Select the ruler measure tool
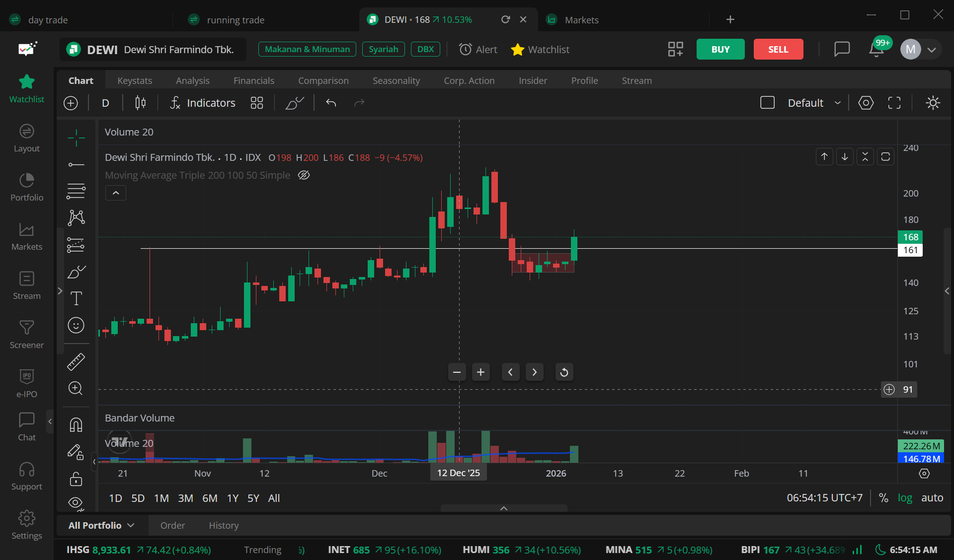 [76, 362]
